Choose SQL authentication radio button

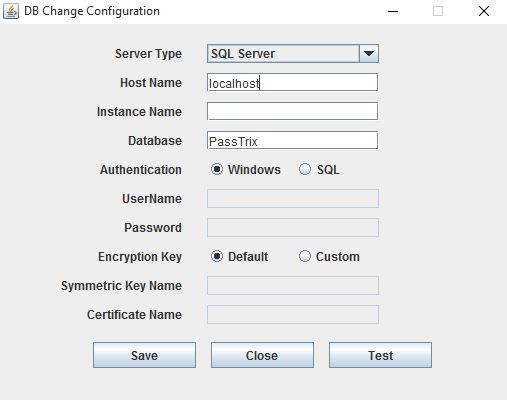point(319,169)
